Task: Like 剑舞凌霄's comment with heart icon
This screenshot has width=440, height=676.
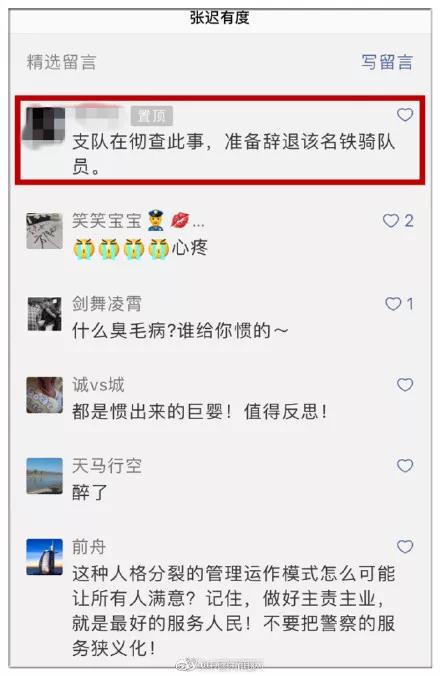Action: 393,304
